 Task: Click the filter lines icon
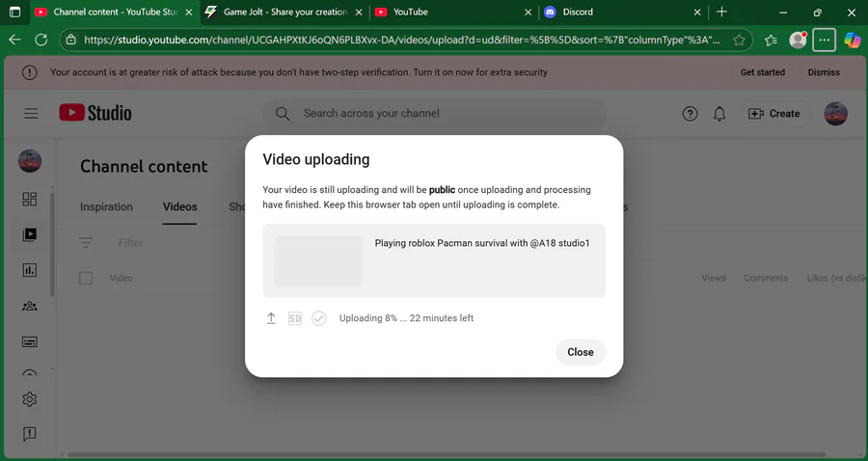[x=86, y=242]
